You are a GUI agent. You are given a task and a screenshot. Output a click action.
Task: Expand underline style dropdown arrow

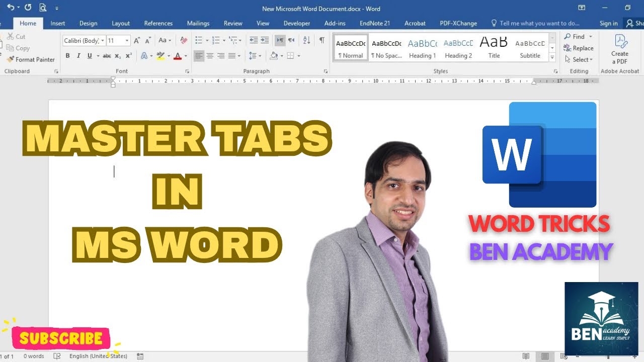(x=97, y=56)
